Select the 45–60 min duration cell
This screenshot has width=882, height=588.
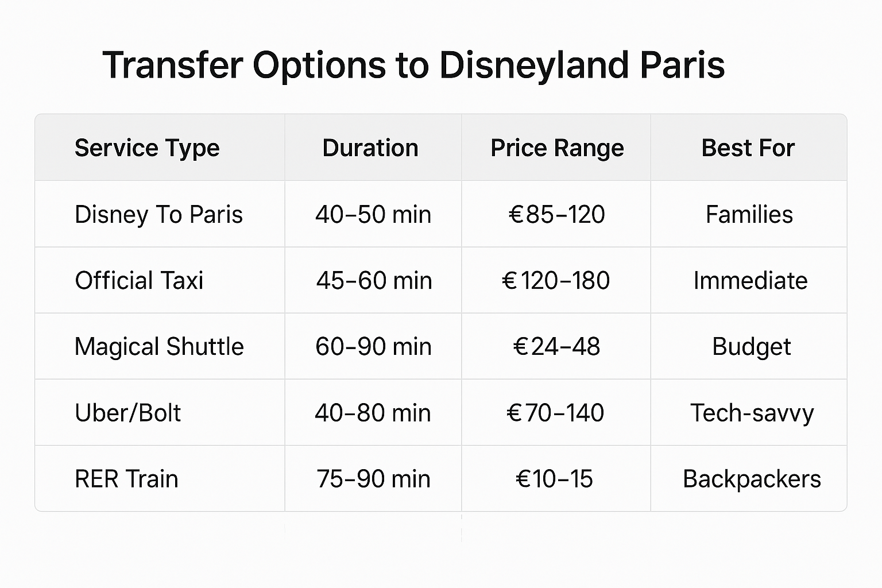[x=374, y=281]
